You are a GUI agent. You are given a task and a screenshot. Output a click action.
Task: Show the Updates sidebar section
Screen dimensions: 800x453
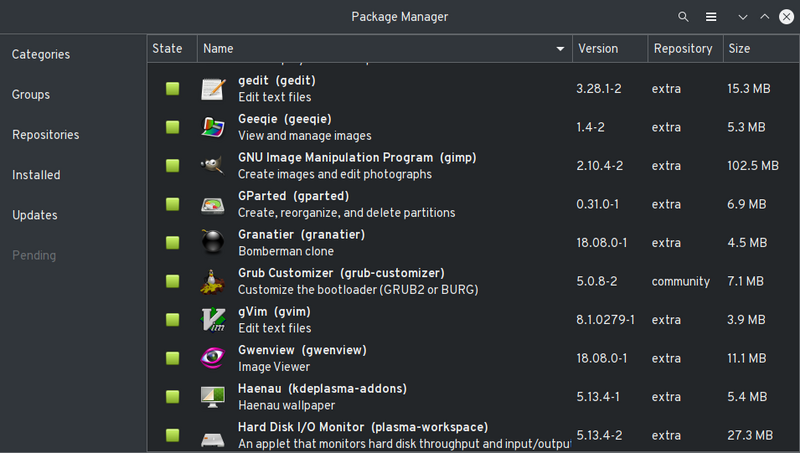pos(35,215)
